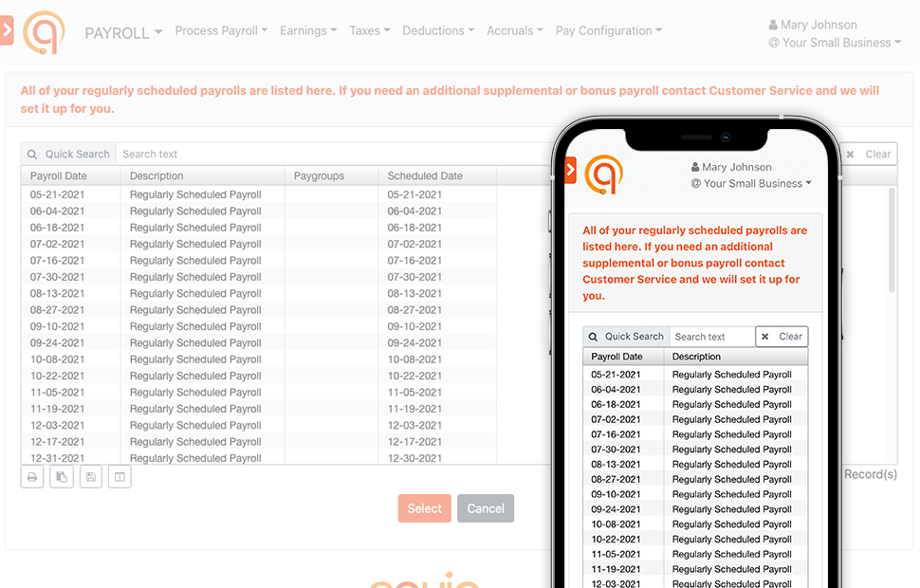
Task: Click the print icon below the table
Action: point(32,477)
